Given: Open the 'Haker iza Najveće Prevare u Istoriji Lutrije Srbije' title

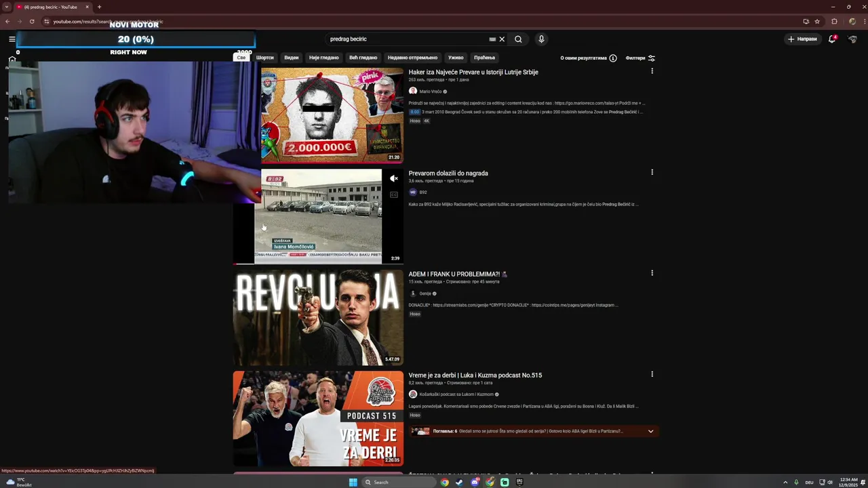Looking at the screenshot, I should 473,72.
